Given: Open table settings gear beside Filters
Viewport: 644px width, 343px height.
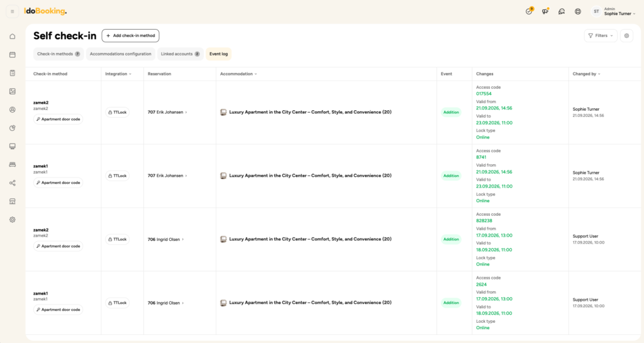Looking at the screenshot, I should [x=627, y=36].
